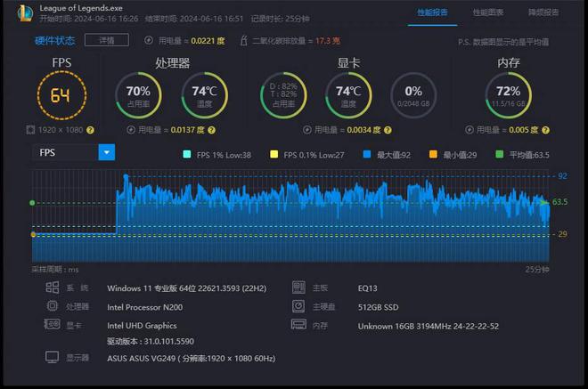The height and width of the screenshot is (389, 588).
Task: Select the 512GB SSD text
Action: (x=378, y=307)
